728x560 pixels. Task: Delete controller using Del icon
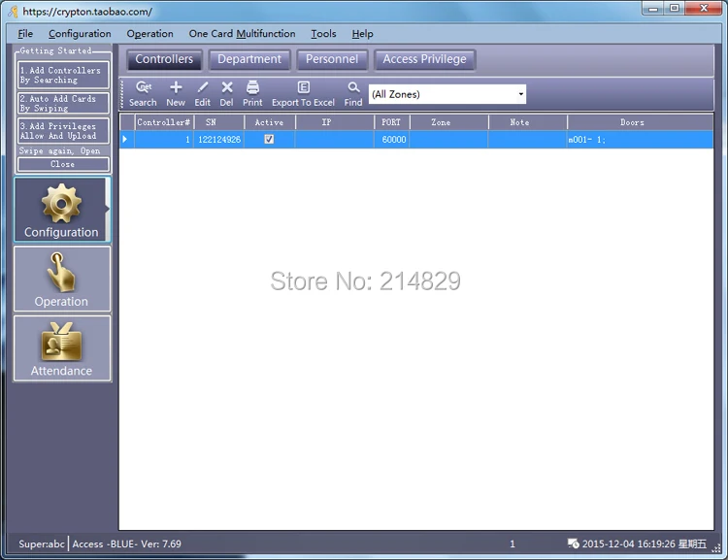[x=226, y=94]
